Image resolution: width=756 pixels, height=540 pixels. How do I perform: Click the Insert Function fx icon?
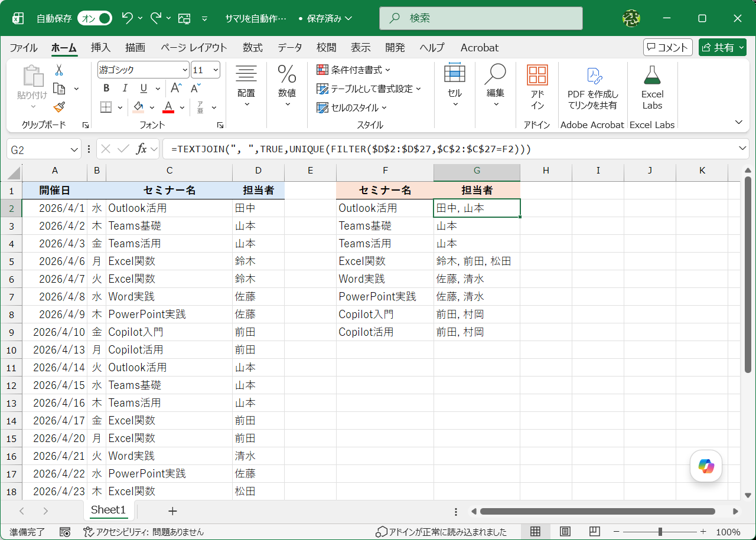(142, 149)
